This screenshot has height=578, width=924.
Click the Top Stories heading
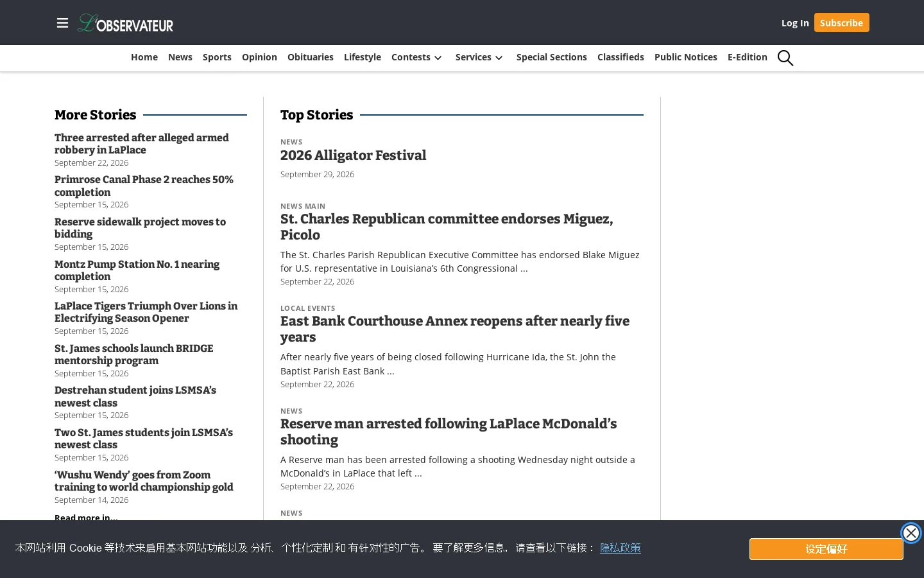click(x=316, y=115)
